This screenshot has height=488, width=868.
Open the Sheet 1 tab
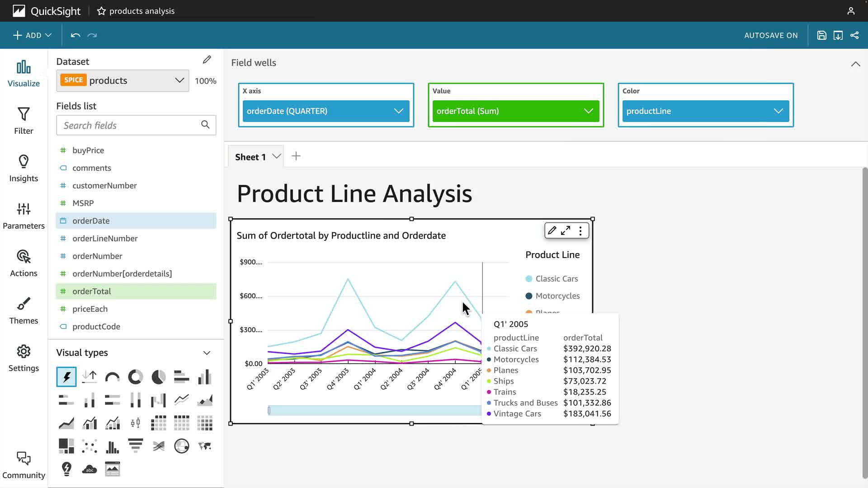click(x=250, y=157)
